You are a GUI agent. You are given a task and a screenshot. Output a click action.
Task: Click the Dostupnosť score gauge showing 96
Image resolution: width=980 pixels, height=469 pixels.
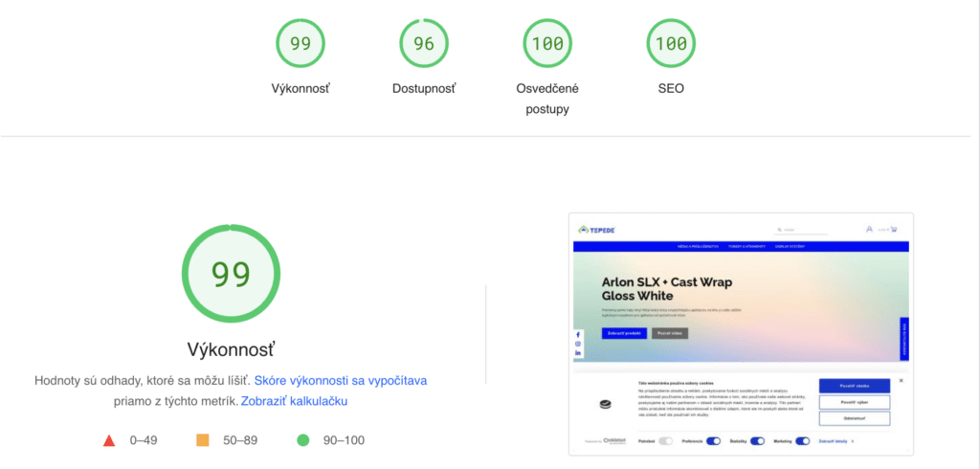pos(424,43)
